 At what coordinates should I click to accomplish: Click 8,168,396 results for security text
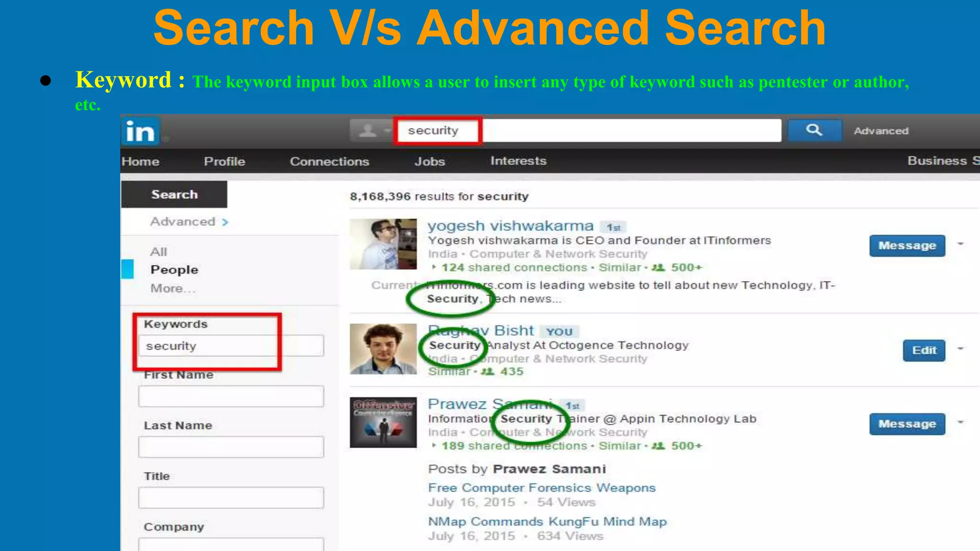tap(439, 197)
